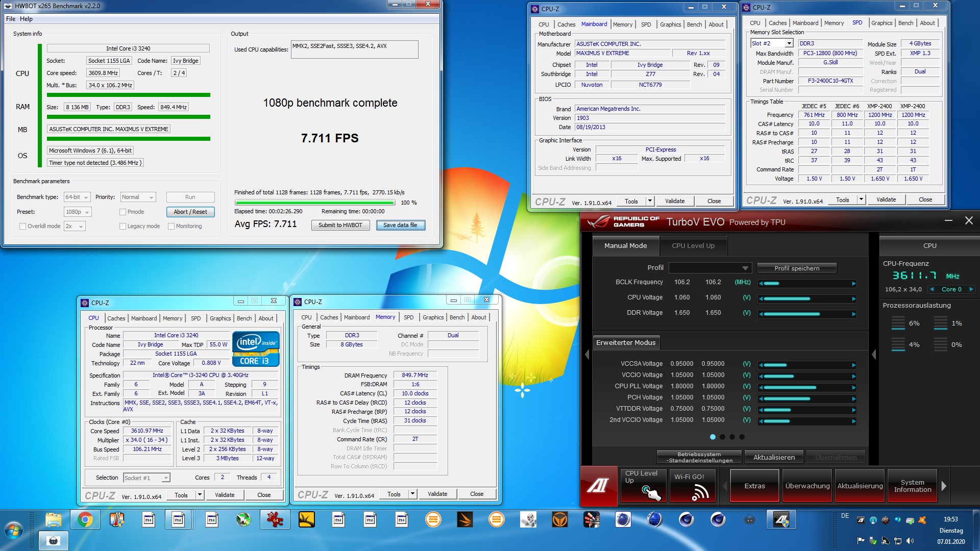Click the volume speaker tray icon
This screenshot has height=551, width=980.
(910, 541)
